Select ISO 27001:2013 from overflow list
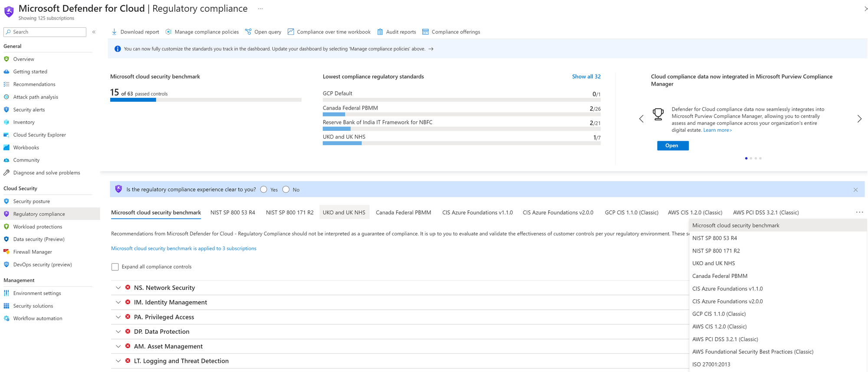 (778, 365)
